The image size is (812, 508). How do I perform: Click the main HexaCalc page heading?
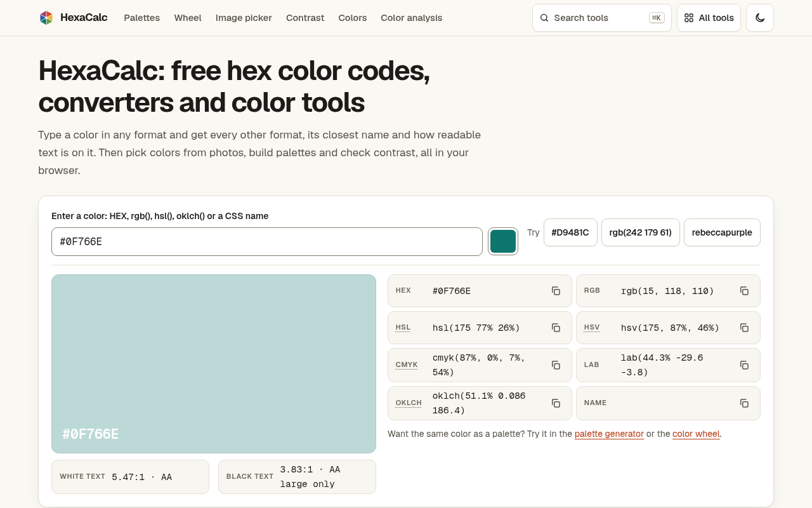coord(234,86)
